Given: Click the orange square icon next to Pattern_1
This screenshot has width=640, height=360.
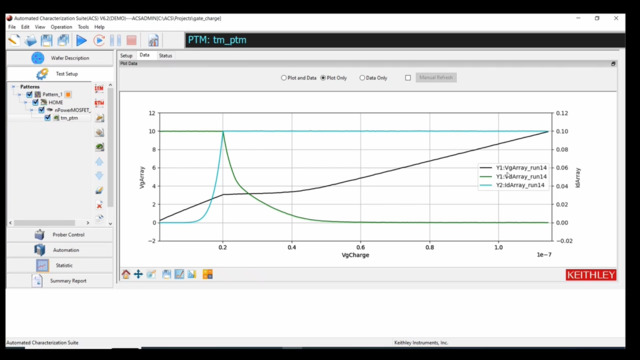Looking at the screenshot, I should pyautogui.click(x=68, y=95).
